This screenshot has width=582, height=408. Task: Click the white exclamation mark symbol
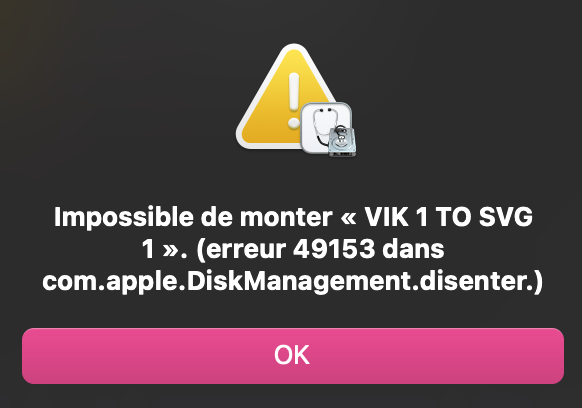pos(294,100)
